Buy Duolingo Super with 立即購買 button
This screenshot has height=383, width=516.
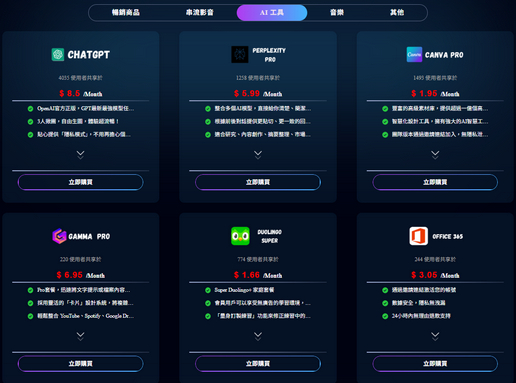[258, 364]
